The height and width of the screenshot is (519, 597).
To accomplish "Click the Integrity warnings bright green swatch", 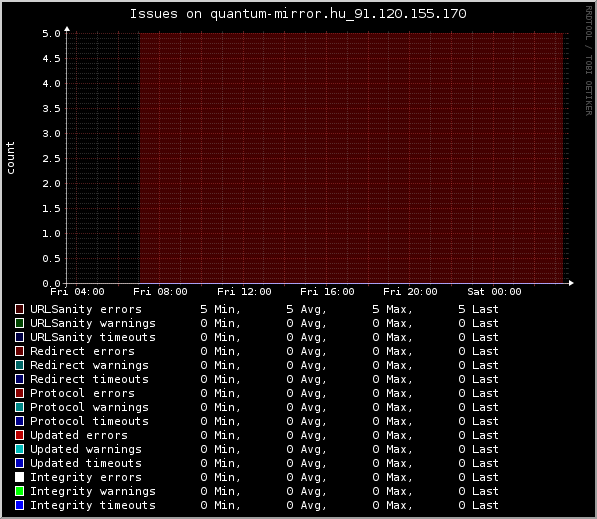I will [19, 491].
